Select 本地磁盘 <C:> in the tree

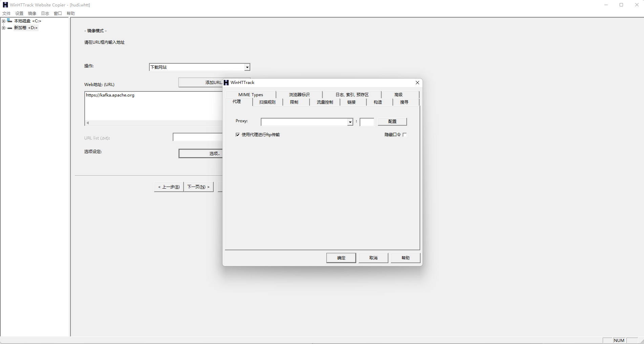(27, 21)
